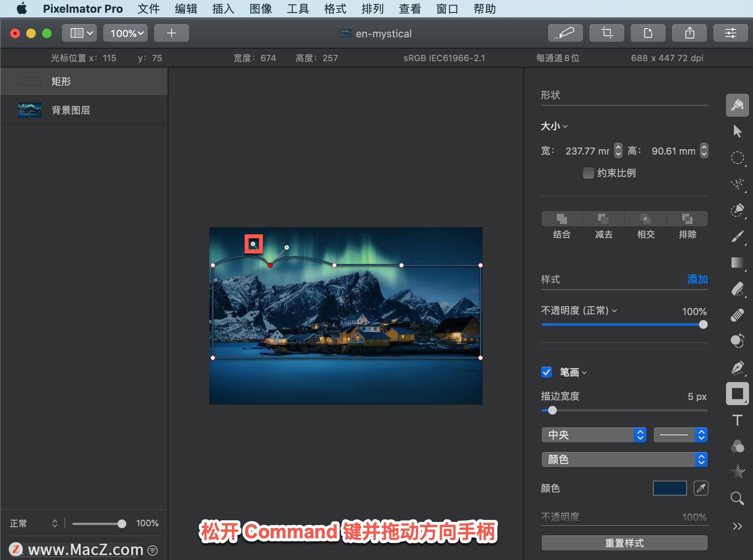The image size is (753, 560).
Task: Select the Type tool
Action: 737,419
